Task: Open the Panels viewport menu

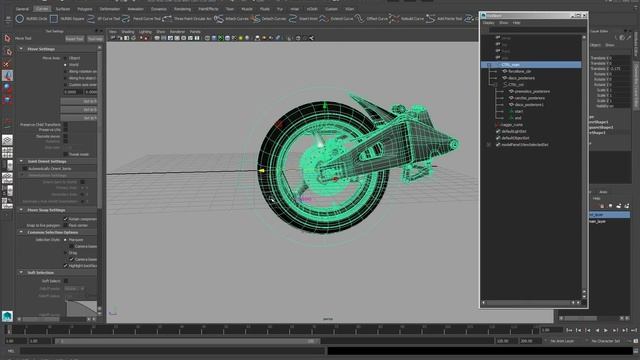Action: click(195, 31)
